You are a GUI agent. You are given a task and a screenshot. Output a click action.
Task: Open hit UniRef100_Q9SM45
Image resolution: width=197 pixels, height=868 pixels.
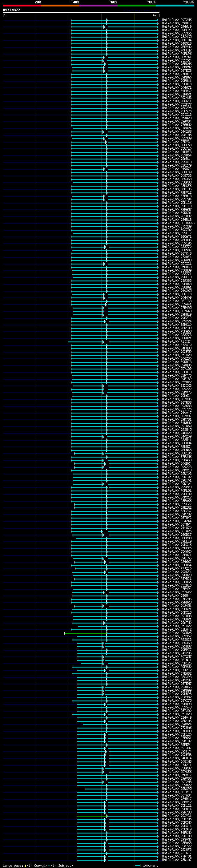[177, 430]
